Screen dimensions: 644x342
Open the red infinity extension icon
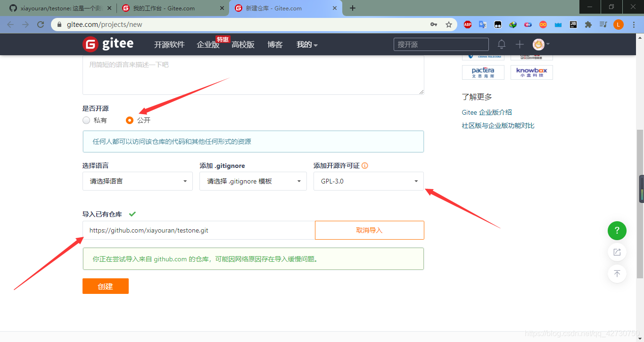tap(543, 25)
